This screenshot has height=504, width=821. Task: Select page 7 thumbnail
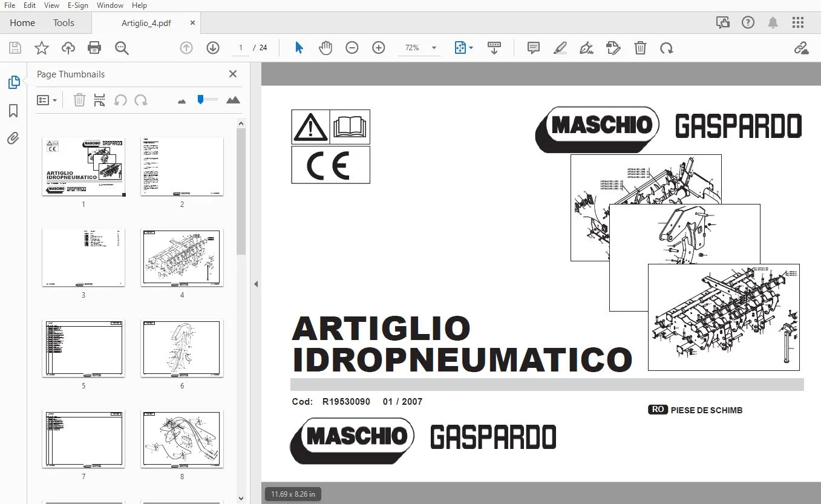coord(83,439)
